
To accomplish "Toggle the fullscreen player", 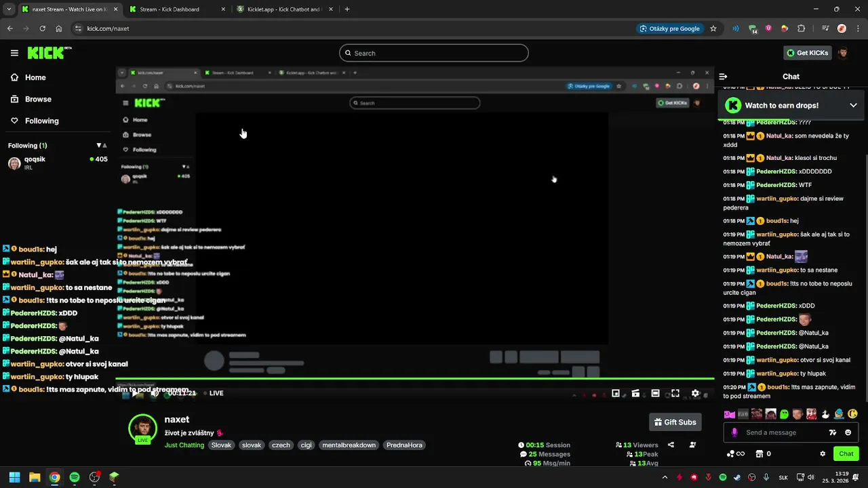I will click(675, 393).
